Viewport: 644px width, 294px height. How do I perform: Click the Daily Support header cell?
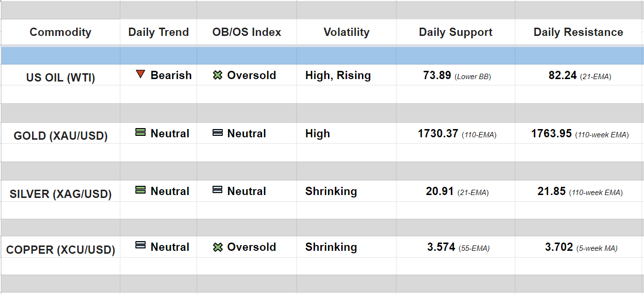click(x=455, y=33)
